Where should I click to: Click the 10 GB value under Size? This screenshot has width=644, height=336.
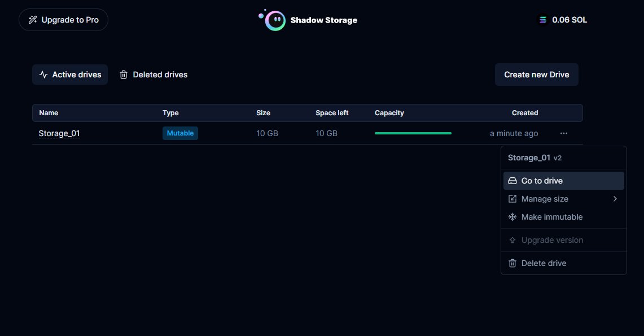point(267,133)
